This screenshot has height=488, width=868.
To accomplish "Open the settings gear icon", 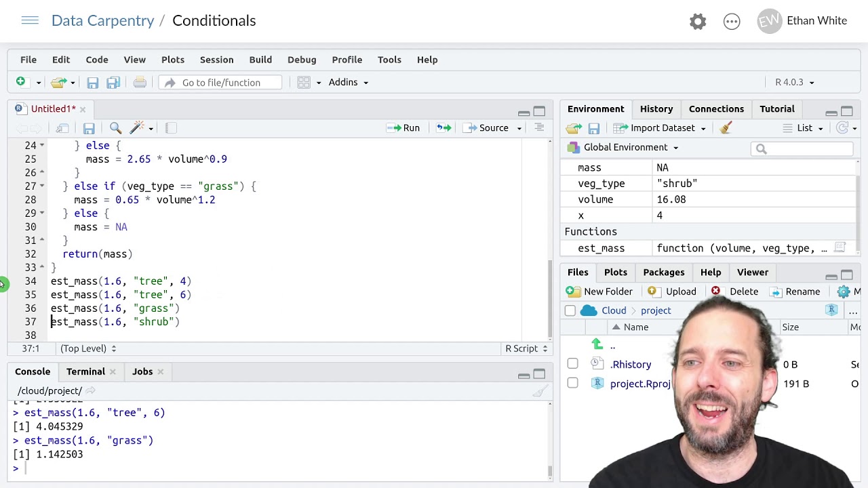I will point(698,21).
